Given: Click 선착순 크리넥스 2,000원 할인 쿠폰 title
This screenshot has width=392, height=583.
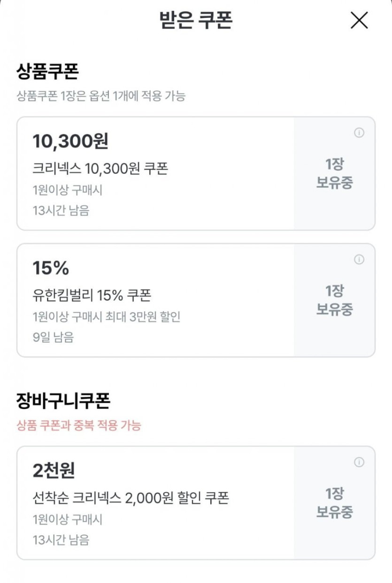Looking at the screenshot, I should (131, 498).
